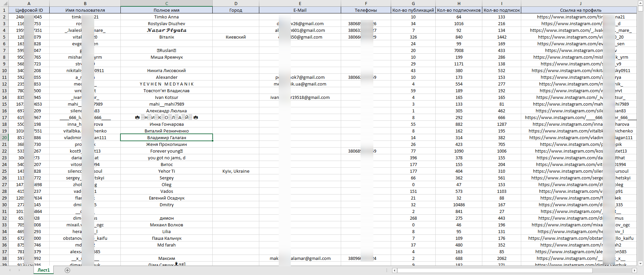Click the add new sheet plus button

[x=67, y=270]
